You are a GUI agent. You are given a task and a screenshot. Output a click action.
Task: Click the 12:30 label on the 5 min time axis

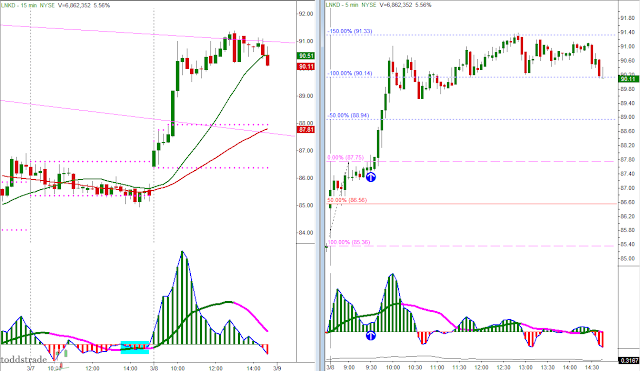(503, 367)
